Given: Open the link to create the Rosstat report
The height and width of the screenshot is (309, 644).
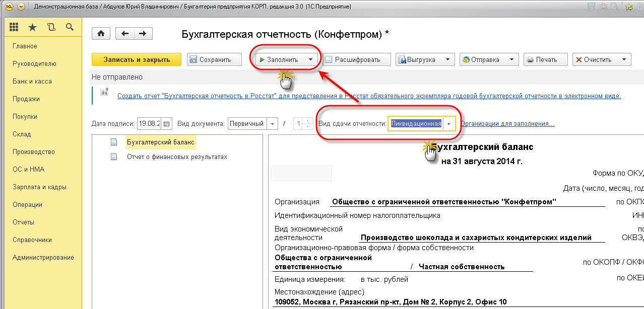Looking at the screenshot, I should (369, 96).
